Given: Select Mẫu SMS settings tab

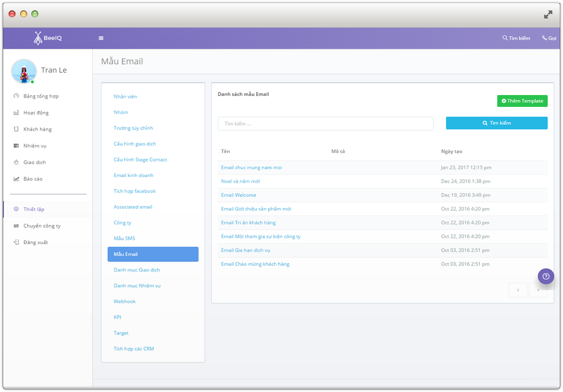Looking at the screenshot, I should point(124,239).
